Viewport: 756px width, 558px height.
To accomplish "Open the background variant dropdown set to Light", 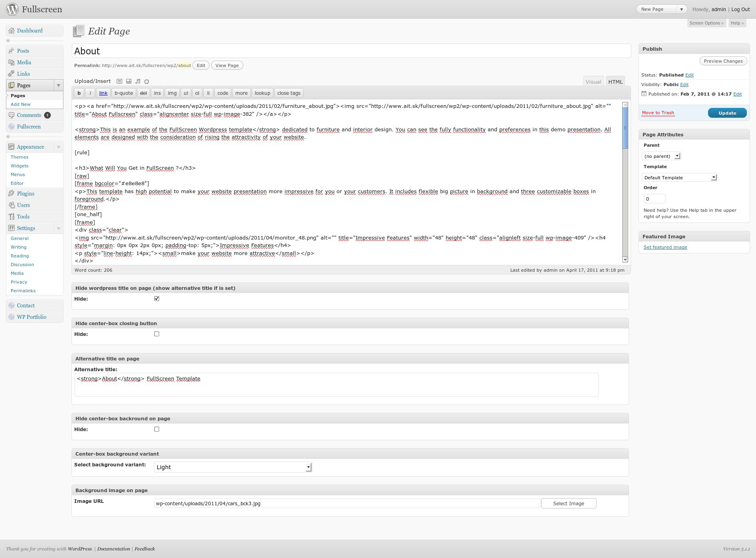I will [233, 467].
